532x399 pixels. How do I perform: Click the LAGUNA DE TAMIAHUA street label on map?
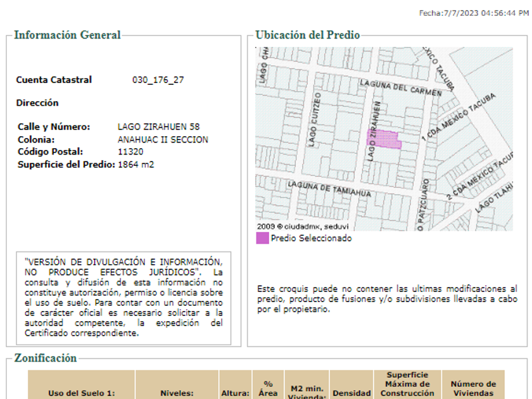329,189
